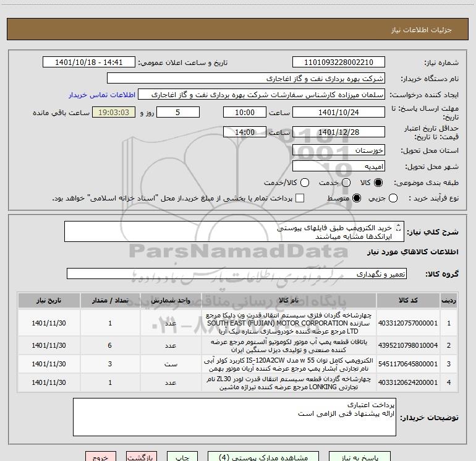This screenshot has height=461, width=476.
Task: Select the خدمت radio button
Action: pos(346,183)
